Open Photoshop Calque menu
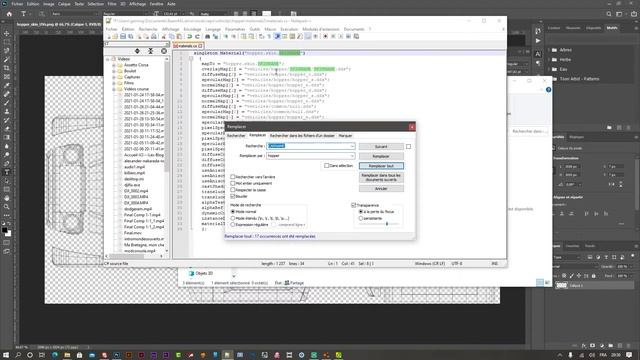This screenshot has width=640, height=360. click(x=64, y=4)
